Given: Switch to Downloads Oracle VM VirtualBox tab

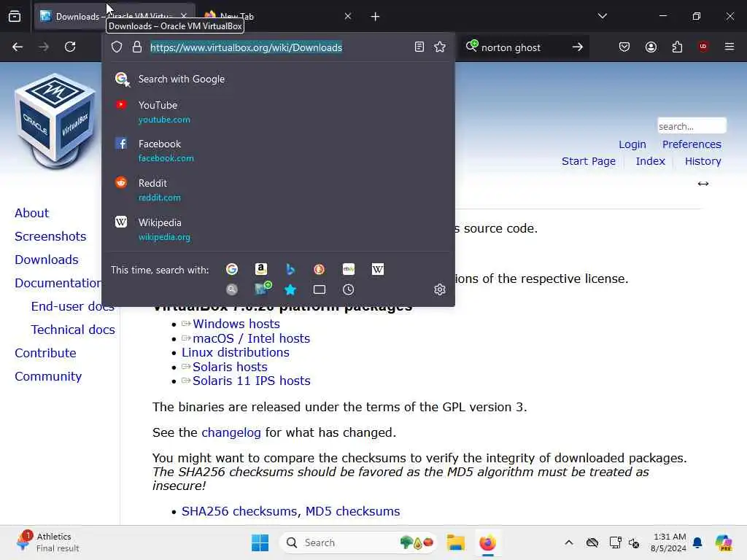Looking at the screenshot, I should pos(115,17).
